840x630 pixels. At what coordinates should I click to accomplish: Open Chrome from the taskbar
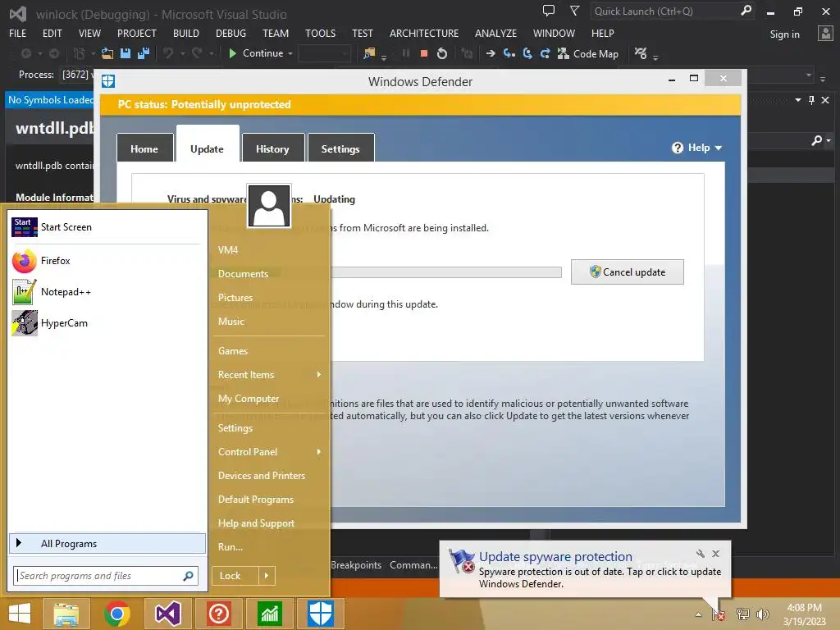click(x=117, y=614)
